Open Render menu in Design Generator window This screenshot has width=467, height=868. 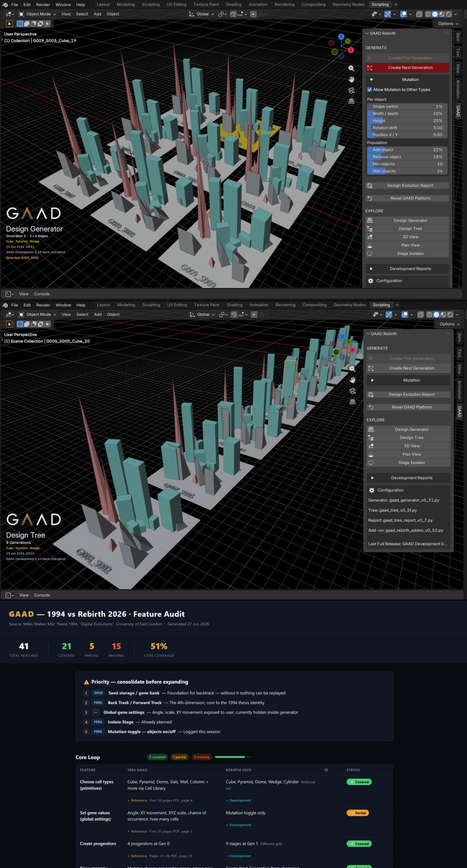tap(43, 5)
